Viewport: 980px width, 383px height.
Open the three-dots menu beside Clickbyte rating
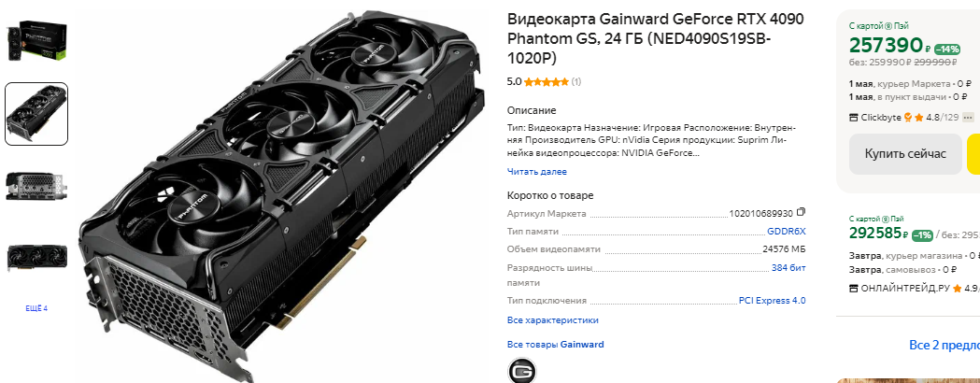tap(968, 117)
